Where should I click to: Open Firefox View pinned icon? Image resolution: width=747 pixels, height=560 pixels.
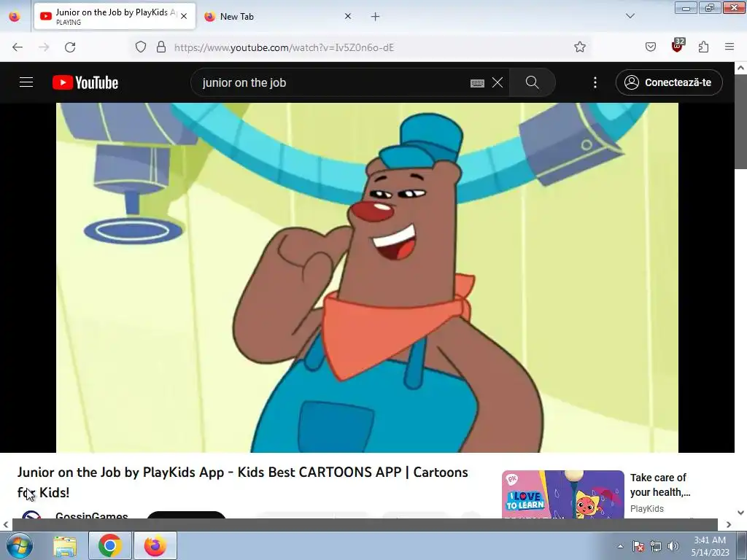tap(15, 16)
